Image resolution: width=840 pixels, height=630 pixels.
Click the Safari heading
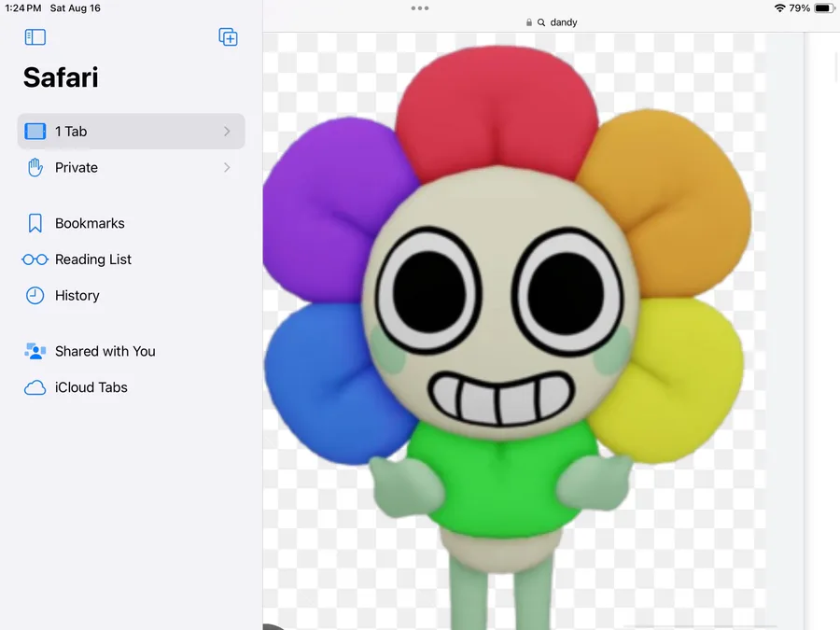point(61,77)
